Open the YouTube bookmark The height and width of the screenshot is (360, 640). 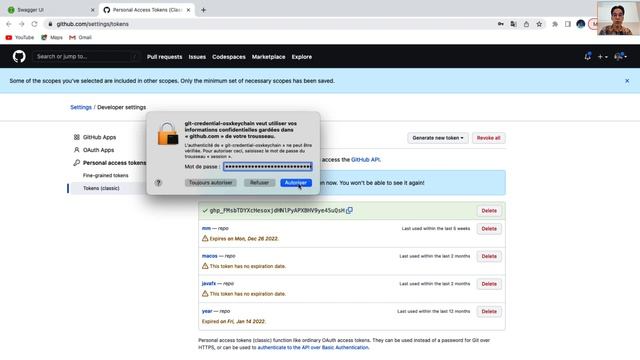click(x=20, y=37)
